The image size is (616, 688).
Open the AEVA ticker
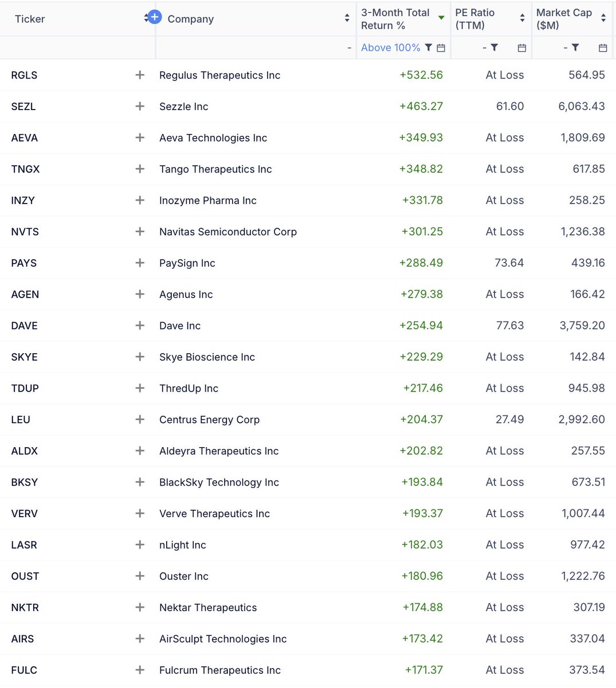tap(25, 138)
